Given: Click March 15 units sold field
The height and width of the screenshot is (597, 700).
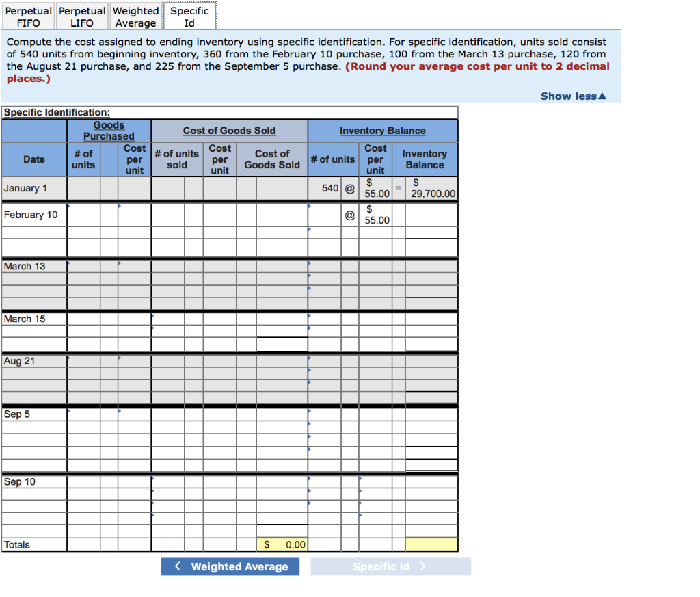Looking at the screenshot, I should click(x=168, y=319).
